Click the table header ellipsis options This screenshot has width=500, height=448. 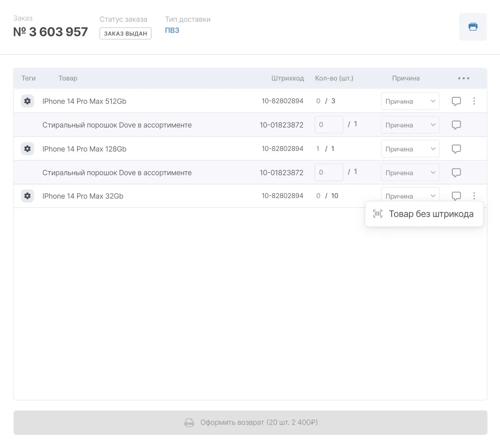463,78
